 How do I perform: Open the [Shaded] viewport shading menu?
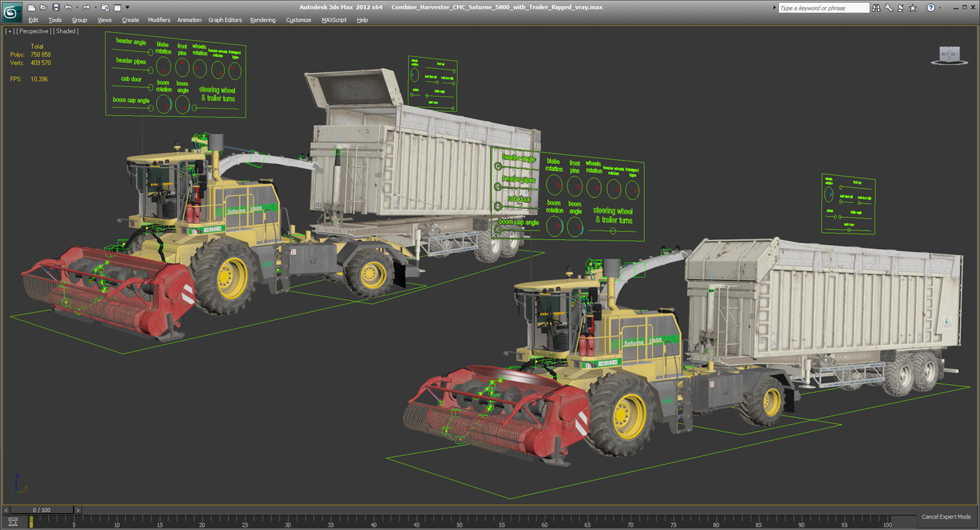click(66, 31)
